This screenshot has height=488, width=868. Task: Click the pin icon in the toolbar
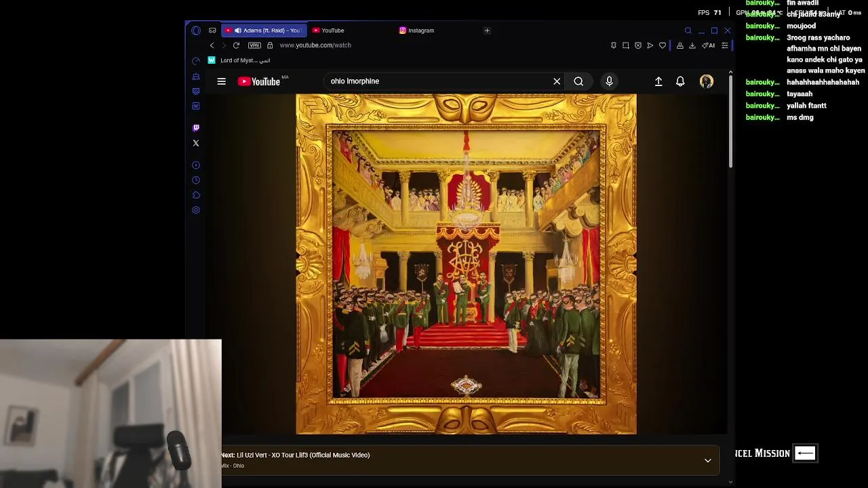pyautogui.click(x=614, y=45)
